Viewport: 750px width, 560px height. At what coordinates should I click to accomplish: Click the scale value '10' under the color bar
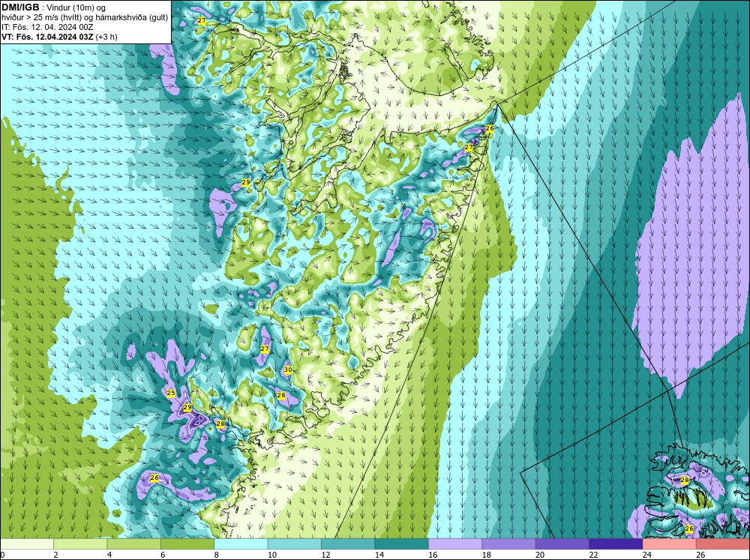272,555
